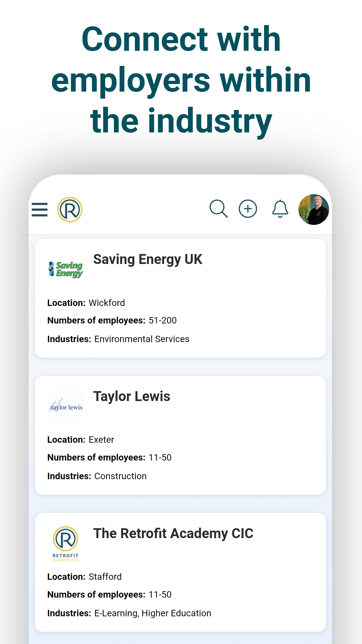Tap the Saving Energy company logo
This screenshot has width=362, height=644.
(66, 269)
